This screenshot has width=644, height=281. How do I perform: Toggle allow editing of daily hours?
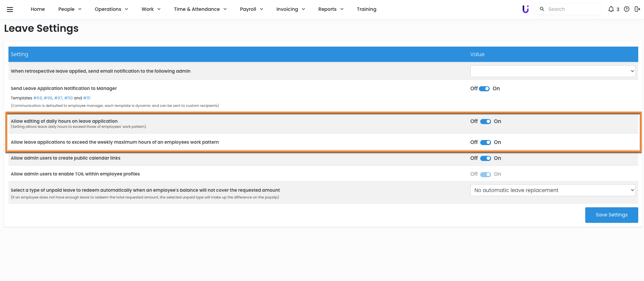pyautogui.click(x=486, y=121)
